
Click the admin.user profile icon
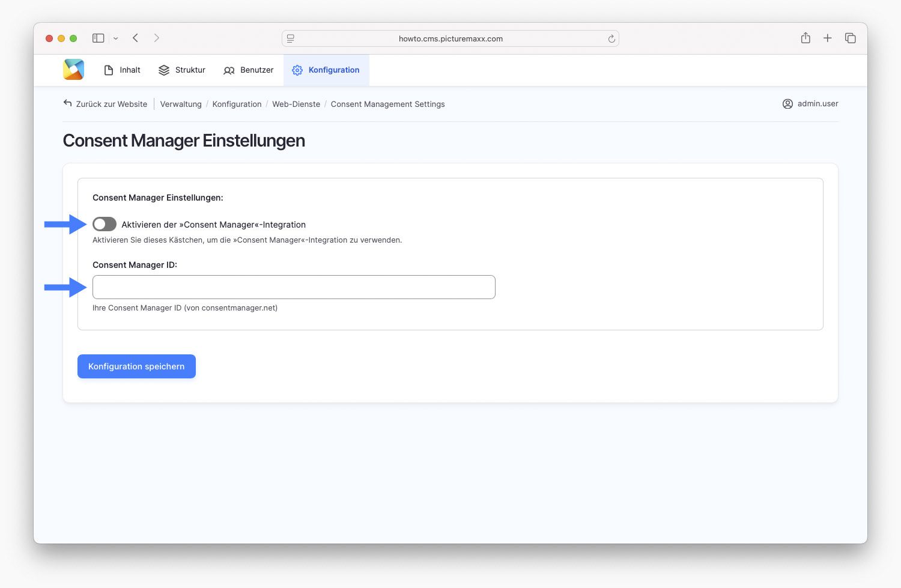click(787, 104)
